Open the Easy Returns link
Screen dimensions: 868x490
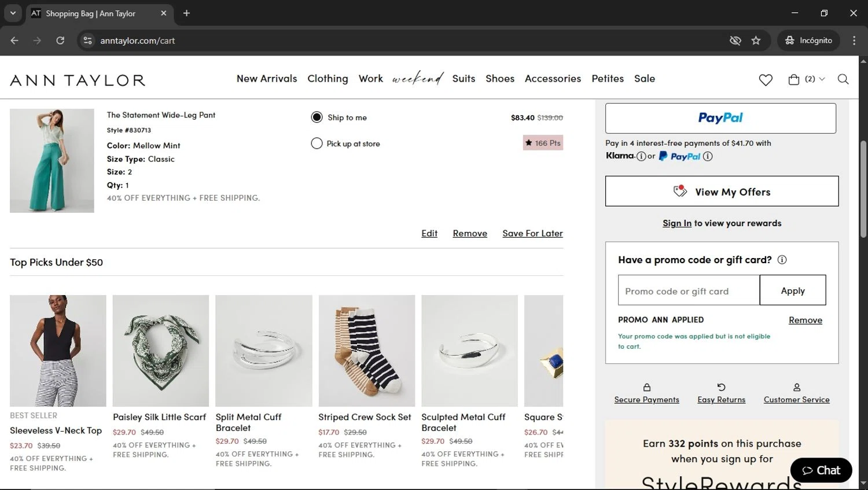tap(722, 400)
